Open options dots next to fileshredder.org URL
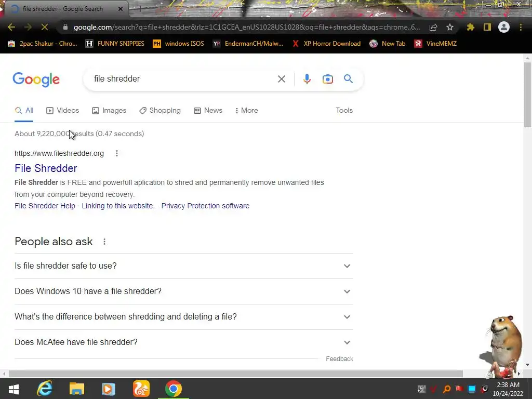The image size is (532, 399). 117,153
